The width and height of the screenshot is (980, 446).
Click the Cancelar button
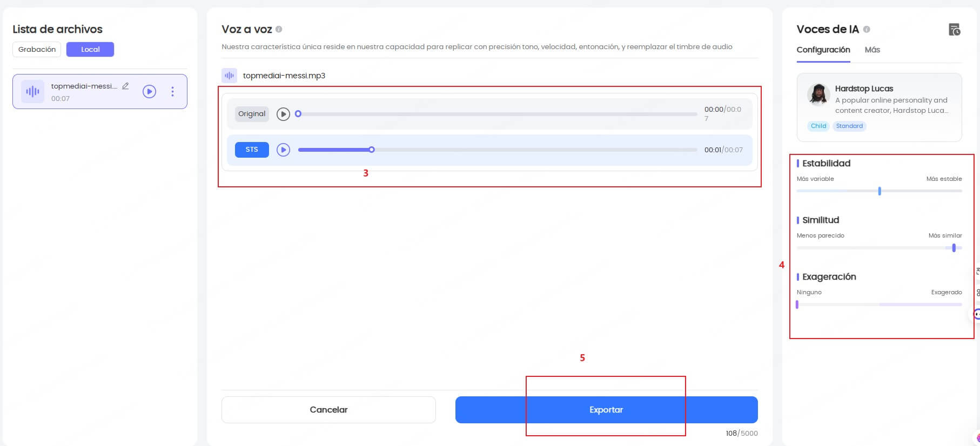tap(328, 410)
